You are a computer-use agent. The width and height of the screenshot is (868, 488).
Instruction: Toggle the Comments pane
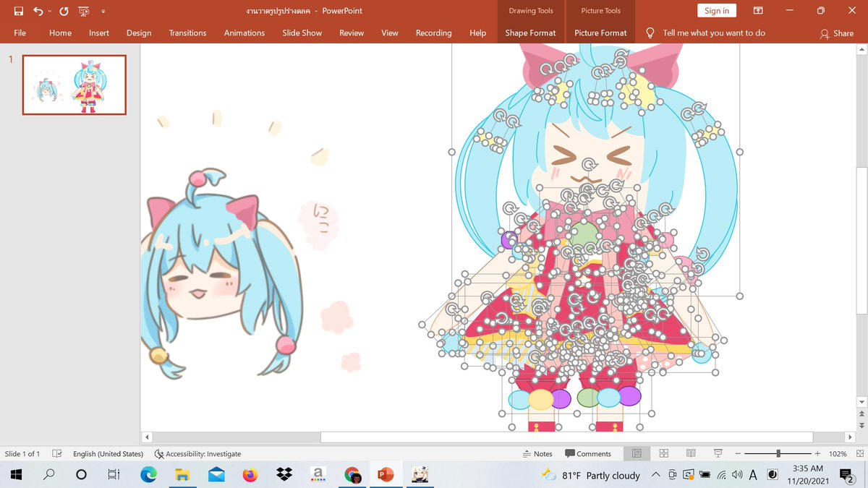pyautogui.click(x=588, y=453)
